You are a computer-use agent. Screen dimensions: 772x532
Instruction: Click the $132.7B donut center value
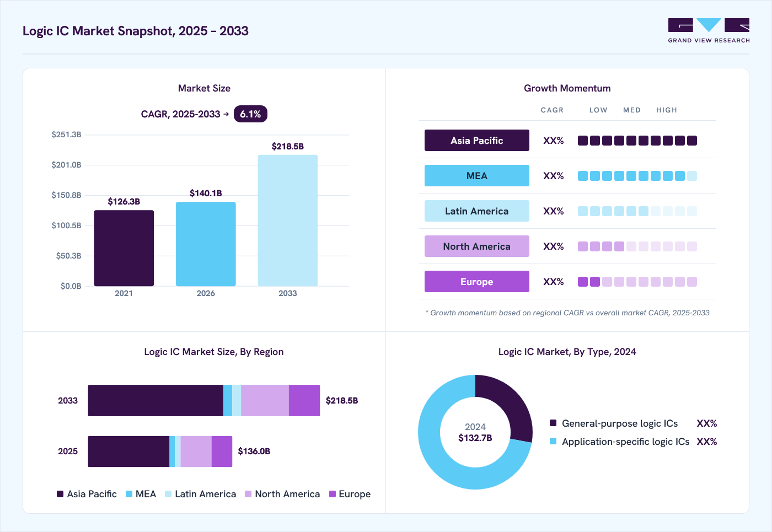click(x=475, y=438)
